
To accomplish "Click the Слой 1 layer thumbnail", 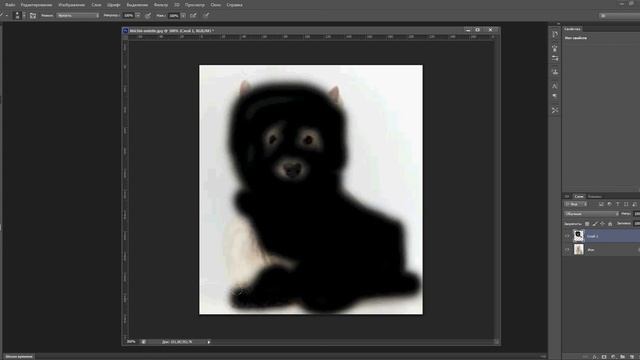I will (x=578, y=236).
